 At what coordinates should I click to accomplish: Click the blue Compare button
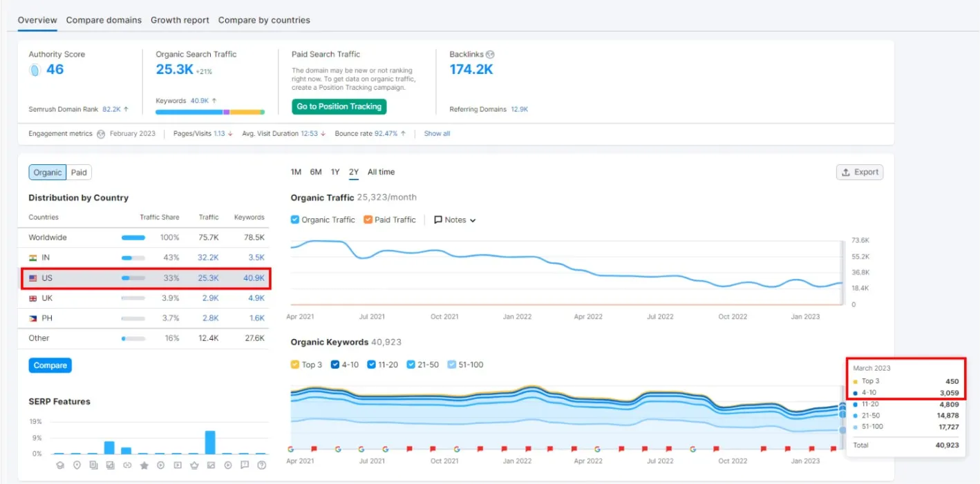tap(50, 365)
